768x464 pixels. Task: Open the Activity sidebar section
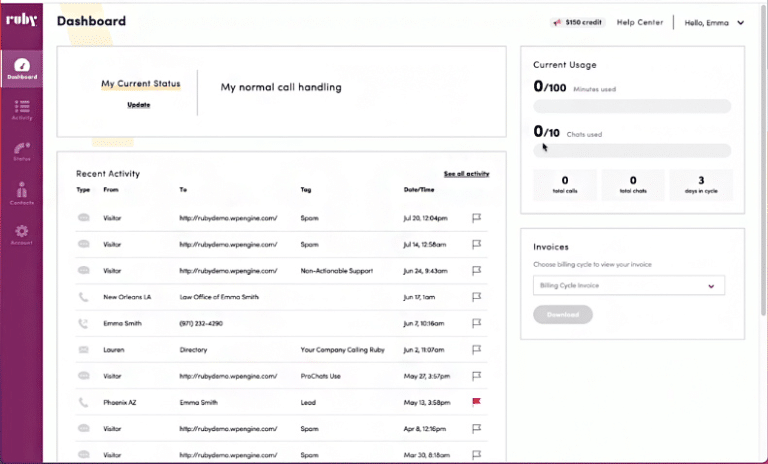[x=22, y=110]
